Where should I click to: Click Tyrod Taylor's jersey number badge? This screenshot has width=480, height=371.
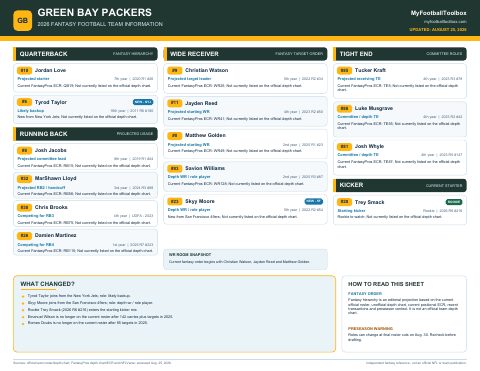pos(24,102)
